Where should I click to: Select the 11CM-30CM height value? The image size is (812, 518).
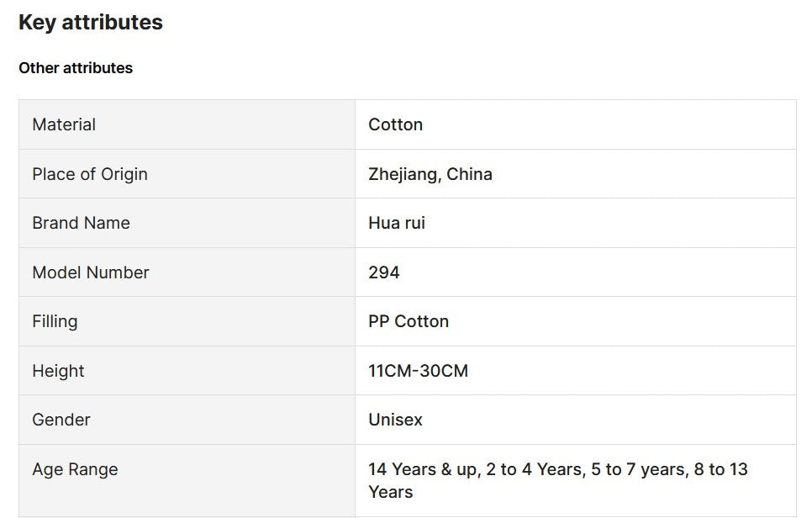pyautogui.click(x=418, y=371)
